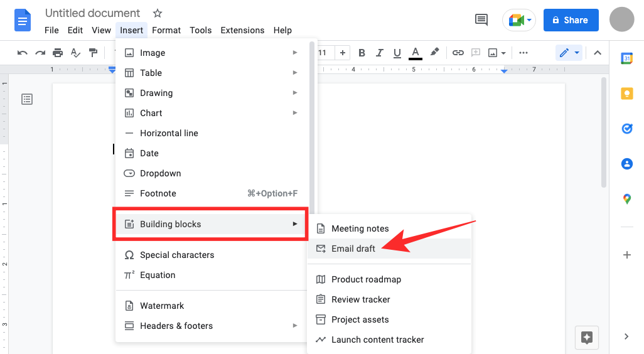This screenshot has height=354, width=644.
Task: Increase font size with plus button
Action: (x=343, y=53)
